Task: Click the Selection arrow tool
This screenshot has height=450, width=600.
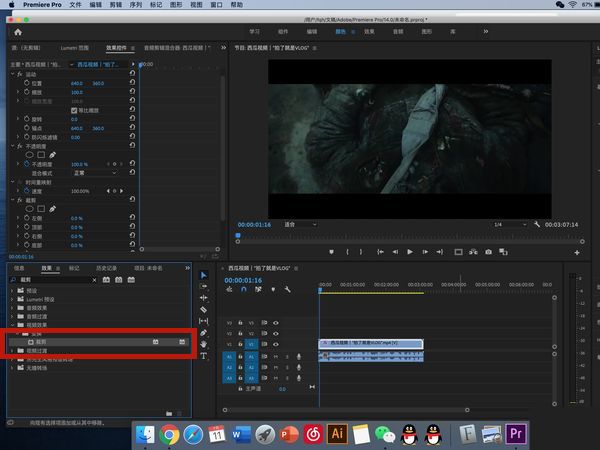Action: (x=204, y=275)
